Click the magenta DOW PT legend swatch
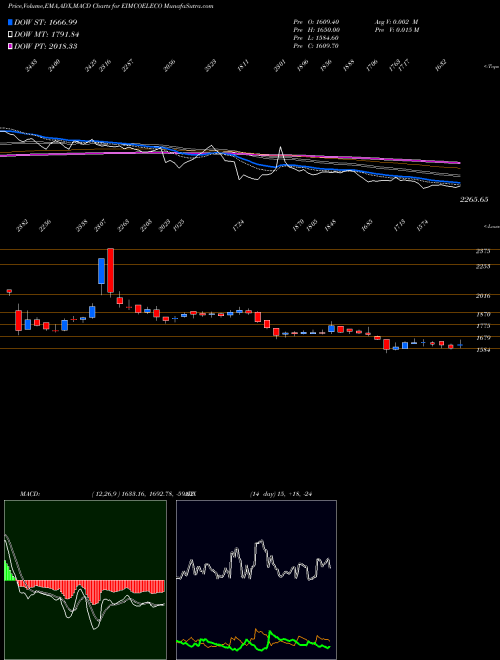 point(10,46)
